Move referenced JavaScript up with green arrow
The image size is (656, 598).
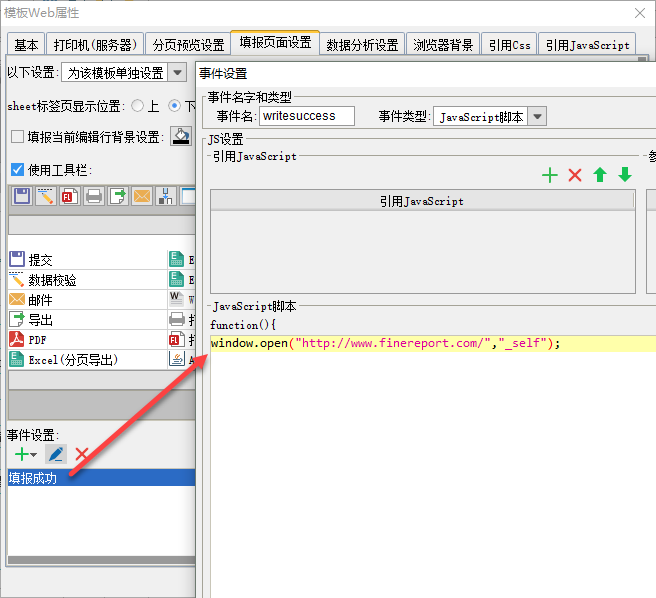(600, 175)
